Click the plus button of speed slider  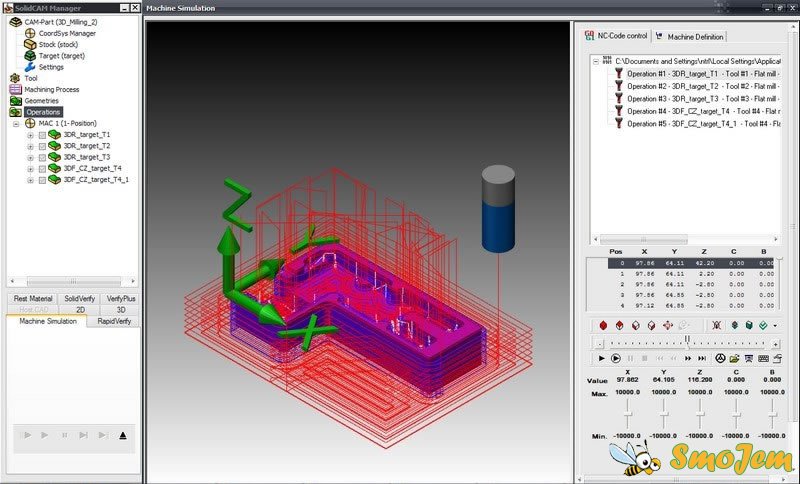click(776, 344)
